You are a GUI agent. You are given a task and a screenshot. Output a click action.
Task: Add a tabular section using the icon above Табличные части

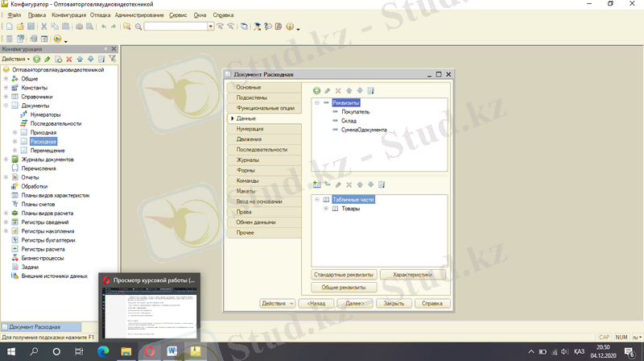click(316, 185)
